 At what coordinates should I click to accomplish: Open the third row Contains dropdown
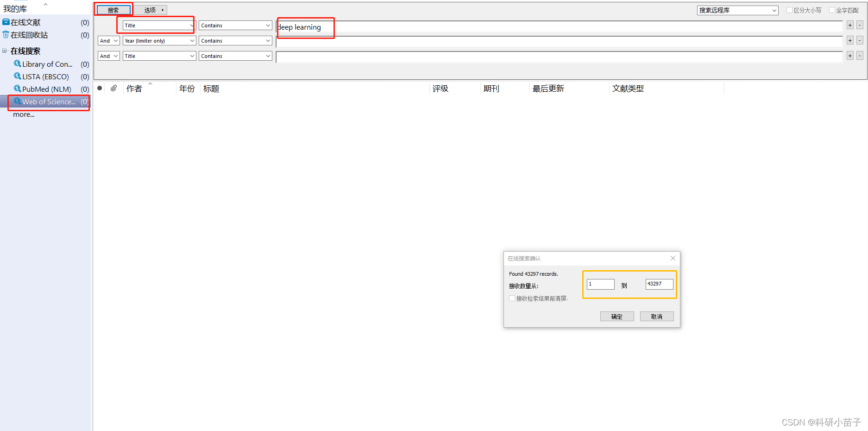[235, 56]
